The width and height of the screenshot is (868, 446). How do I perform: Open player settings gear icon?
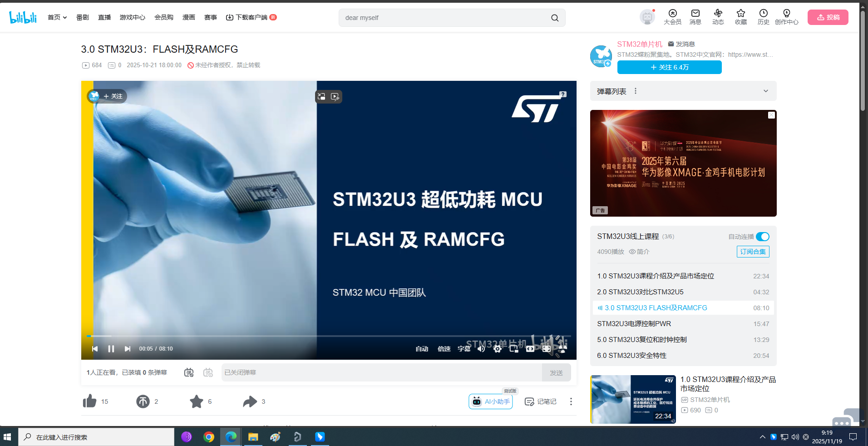(x=498, y=349)
